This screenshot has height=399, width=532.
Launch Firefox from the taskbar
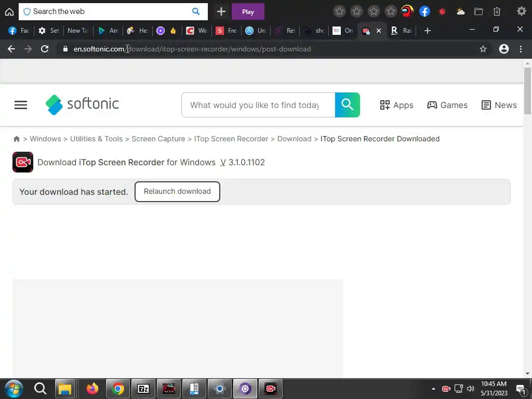click(x=92, y=389)
